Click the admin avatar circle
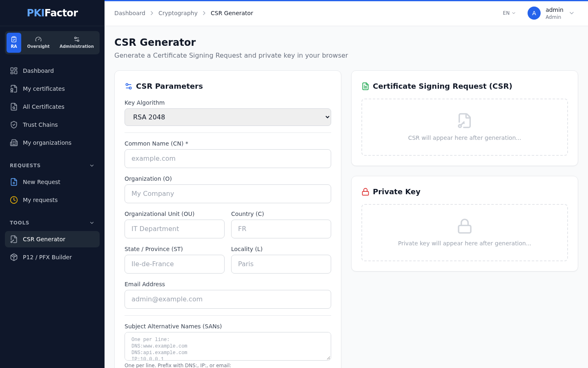The width and height of the screenshot is (588, 368). click(534, 13)
